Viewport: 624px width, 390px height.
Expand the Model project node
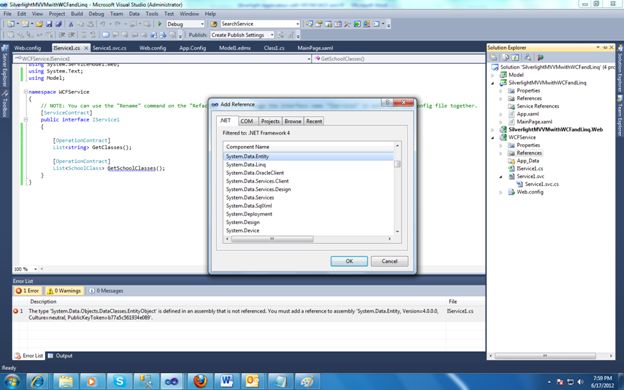click(x=493, y=75)
